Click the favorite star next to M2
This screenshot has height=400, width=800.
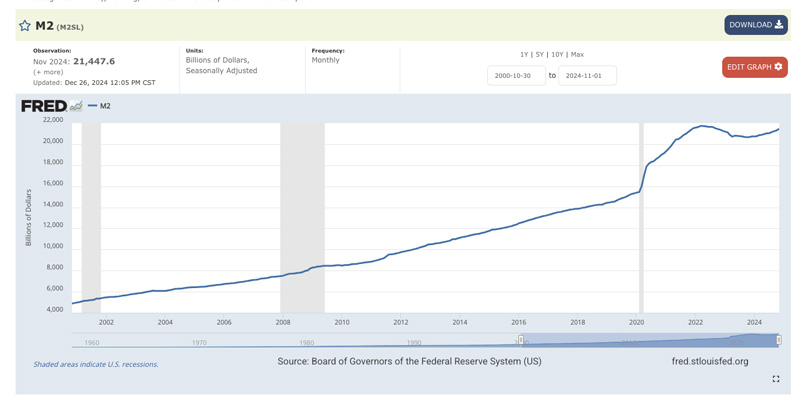pos(25,25)
